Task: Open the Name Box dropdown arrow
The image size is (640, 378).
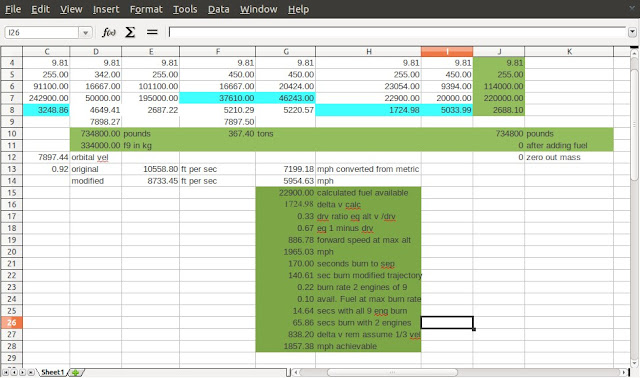Action: point(85,33)
